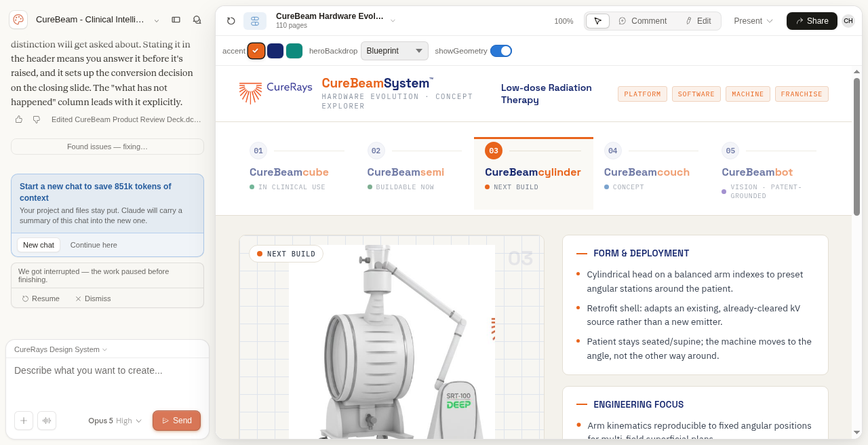Switch to Edit mode

tap(698, 21)
